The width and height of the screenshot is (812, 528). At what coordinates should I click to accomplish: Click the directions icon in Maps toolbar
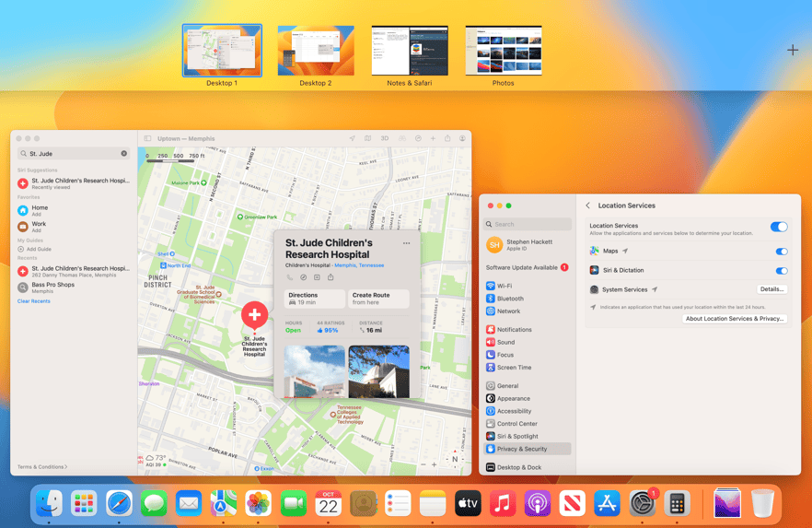click(x=418, y=138)
